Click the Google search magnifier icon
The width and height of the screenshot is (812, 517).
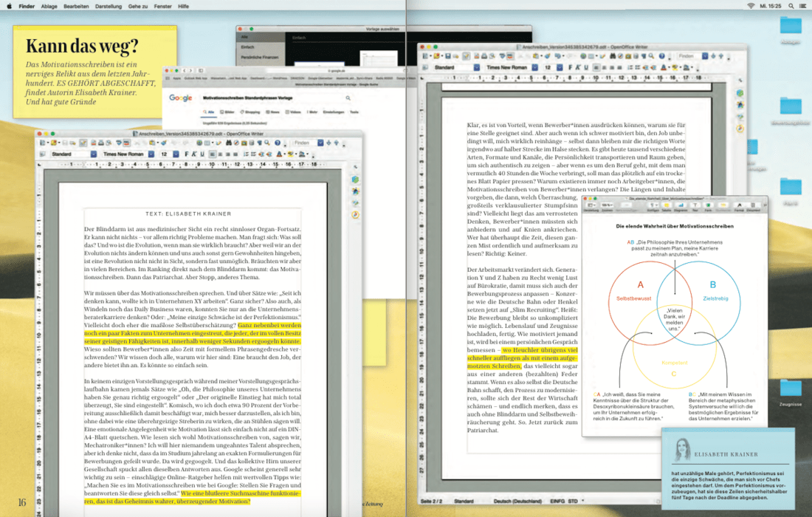(348, 97)
